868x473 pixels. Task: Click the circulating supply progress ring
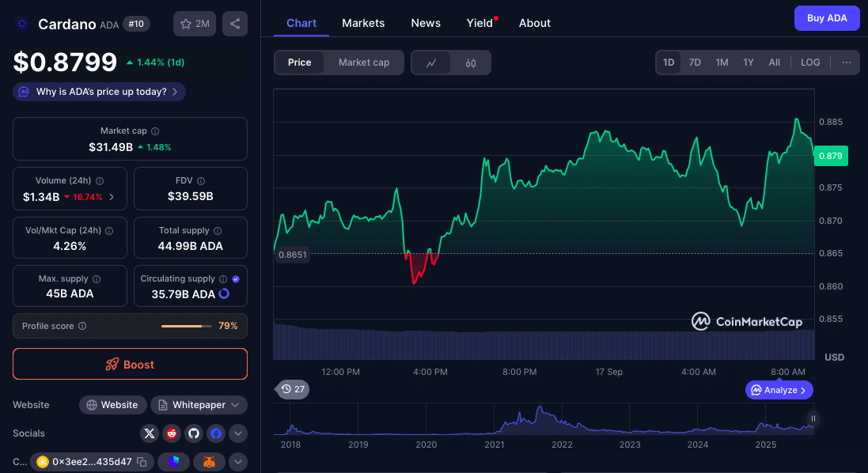224,293
